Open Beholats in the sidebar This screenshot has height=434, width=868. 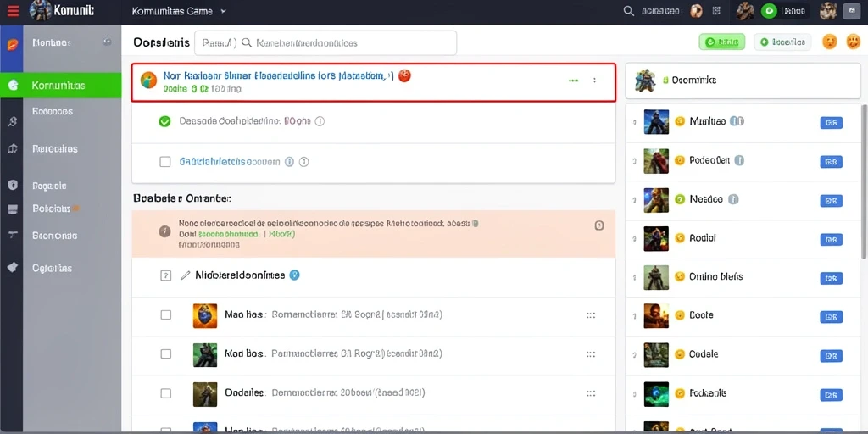click(x=53, y=209)
